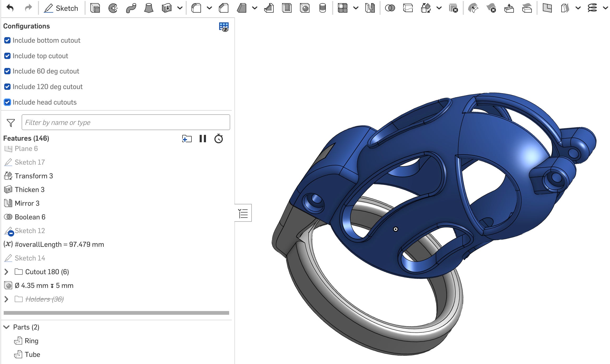The width and height of the screenshot is (610, 364).
Task: Select the Revolve tool icon
Action: [113, 8]
